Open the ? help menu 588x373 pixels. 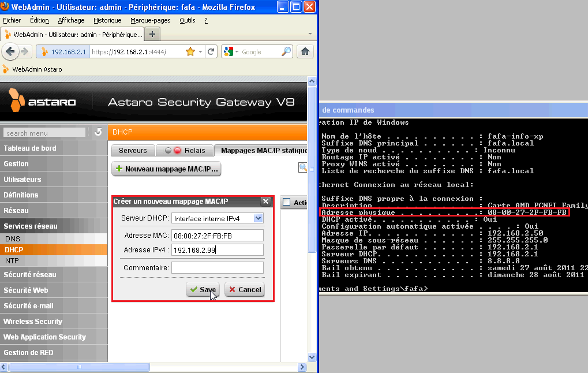206,20
